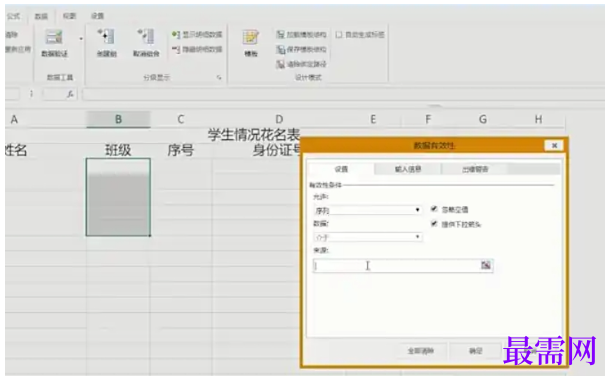Switch to the 数据 ribbon tab
The width and height of the screenshot is (615, 382).
[x=41, y=16]
